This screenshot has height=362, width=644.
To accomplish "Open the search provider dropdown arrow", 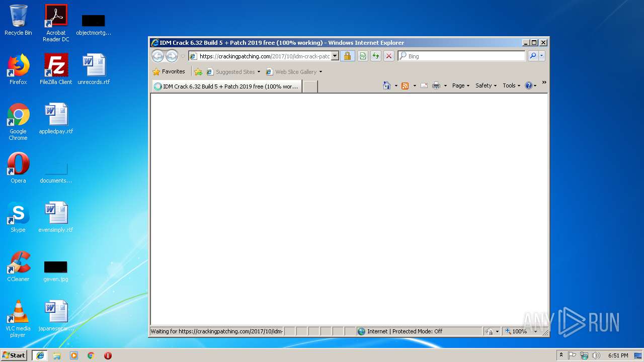I will 542,56.
